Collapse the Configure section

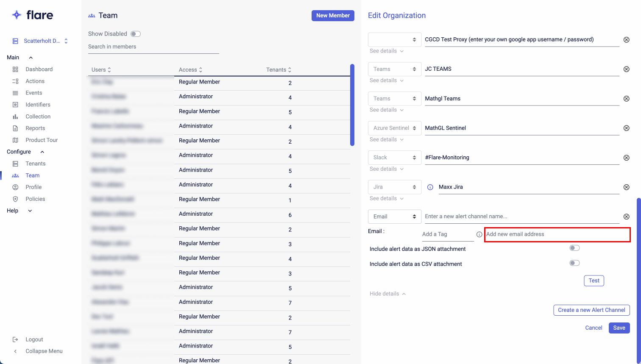(42, 151)
